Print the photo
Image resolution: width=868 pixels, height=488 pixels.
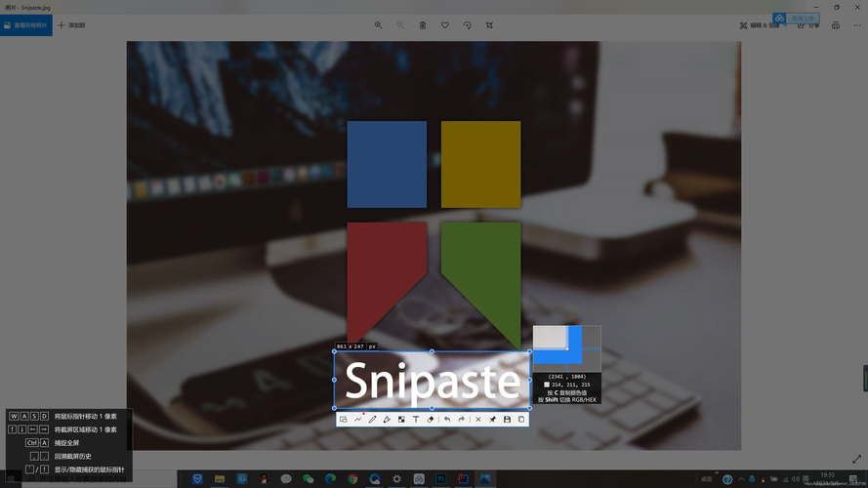pos(836,25)
